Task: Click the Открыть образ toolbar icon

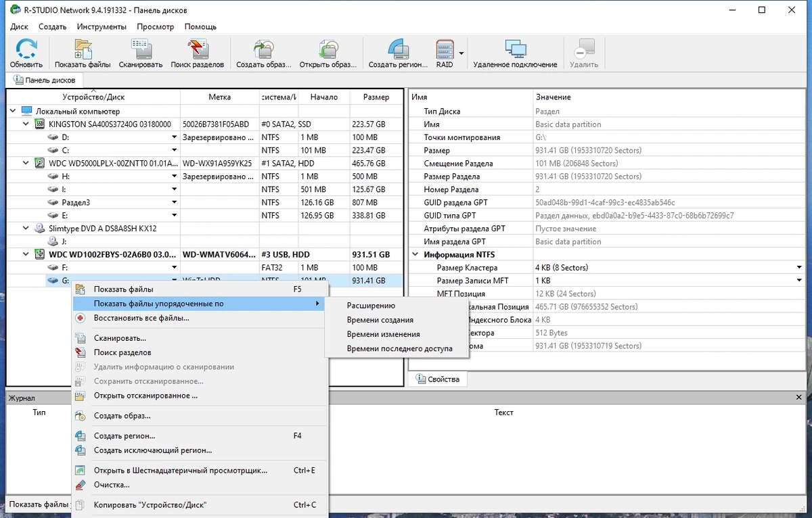Action: point(328,53)
